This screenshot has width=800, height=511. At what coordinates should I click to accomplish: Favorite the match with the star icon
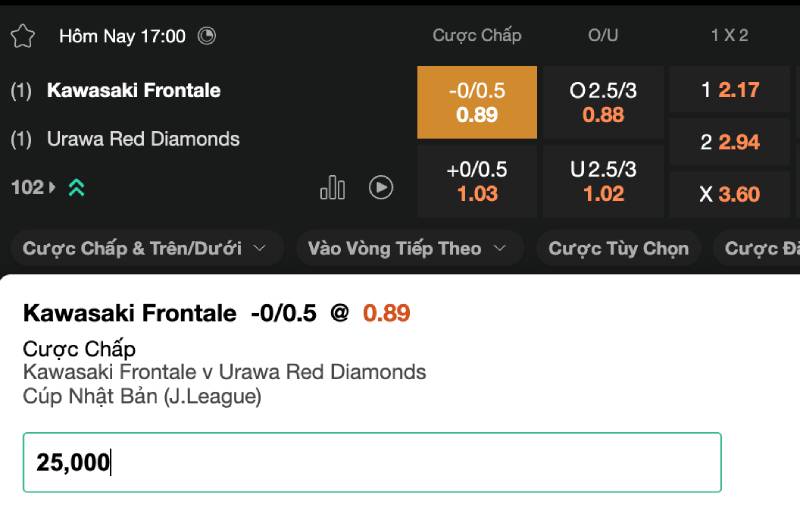22,36
